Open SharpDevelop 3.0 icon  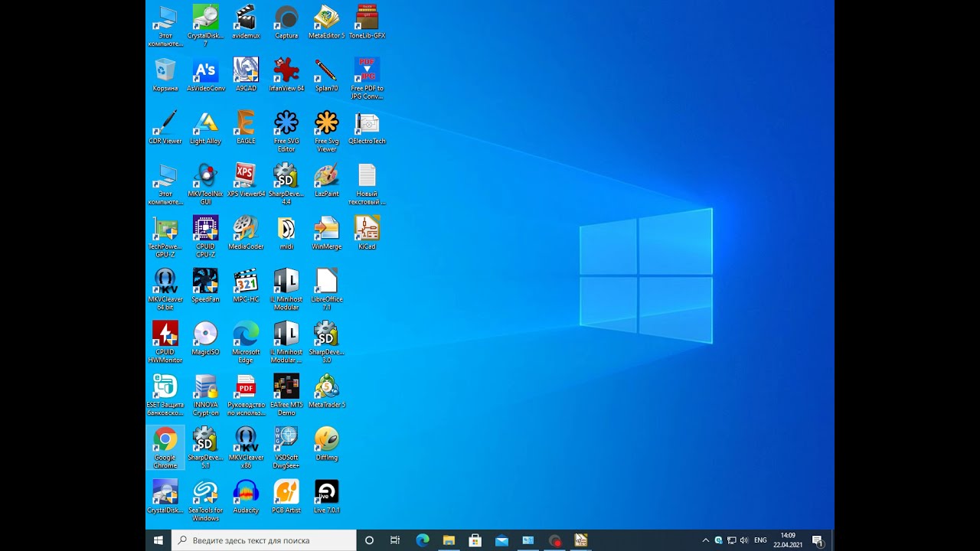tap(327, 343)
